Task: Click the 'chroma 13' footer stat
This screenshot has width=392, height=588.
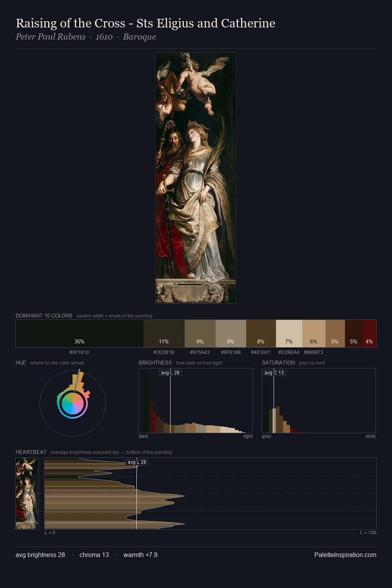Action: 94,555
